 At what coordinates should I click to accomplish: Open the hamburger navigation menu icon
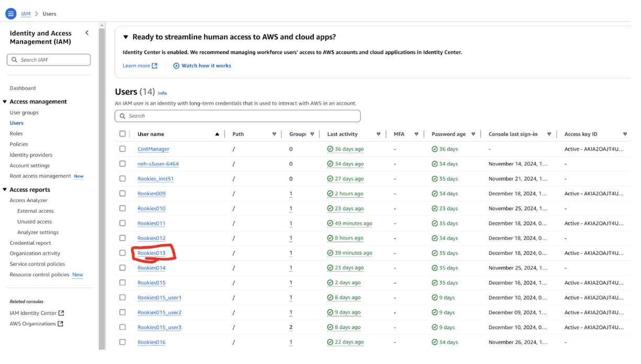(10, 14)
